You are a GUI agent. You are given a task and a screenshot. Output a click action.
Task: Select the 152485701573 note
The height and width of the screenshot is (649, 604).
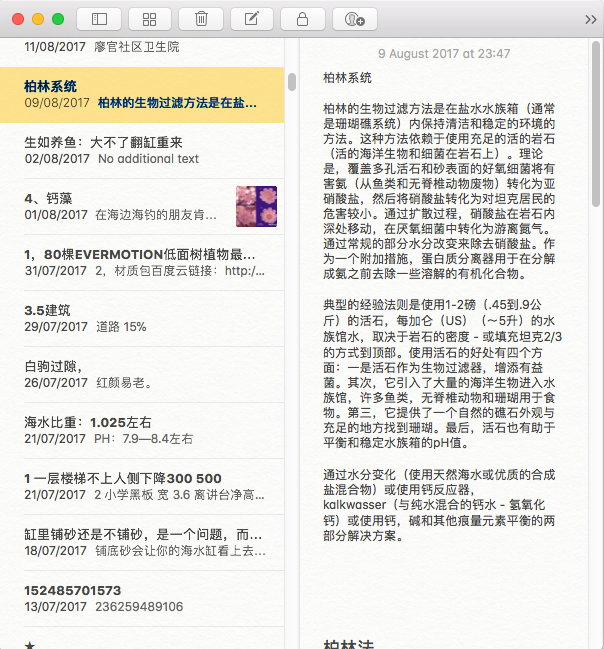tap(140, 598)
